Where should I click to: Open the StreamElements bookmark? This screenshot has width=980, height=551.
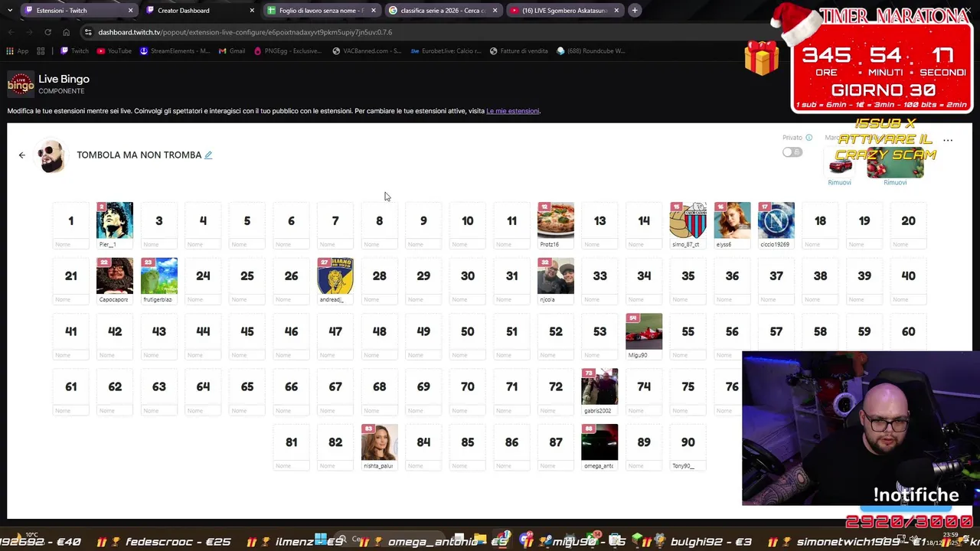175,51
